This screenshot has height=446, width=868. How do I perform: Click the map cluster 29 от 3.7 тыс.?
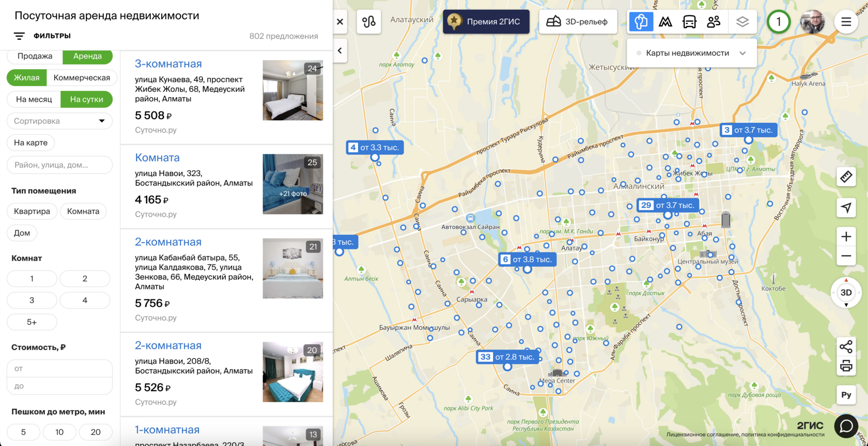(x=668, y=205)
